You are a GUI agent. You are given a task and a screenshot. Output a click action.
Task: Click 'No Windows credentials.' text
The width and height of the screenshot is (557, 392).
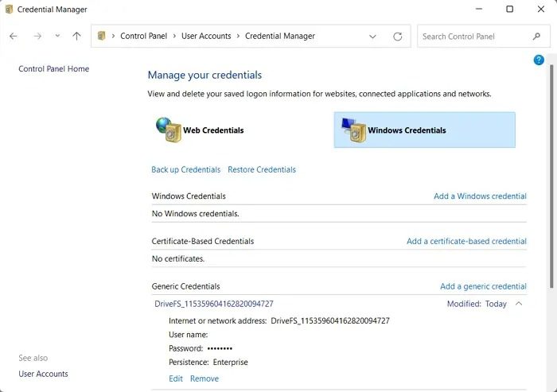click(x=196, y=214)
